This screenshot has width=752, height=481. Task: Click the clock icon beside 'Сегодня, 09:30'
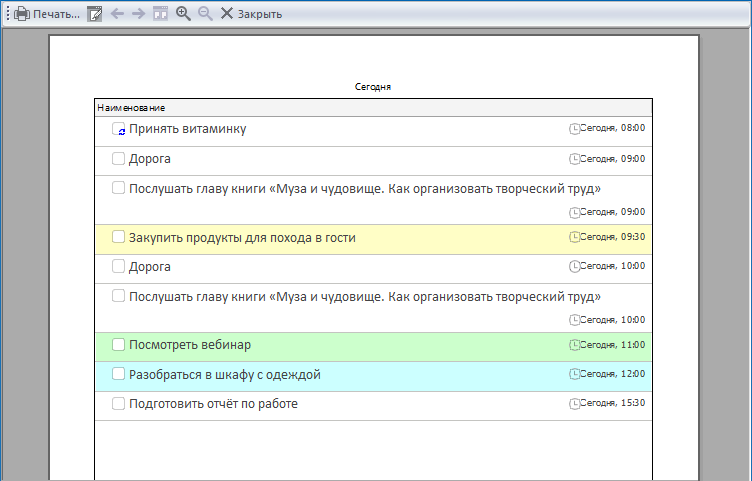[x=574, y=237]
